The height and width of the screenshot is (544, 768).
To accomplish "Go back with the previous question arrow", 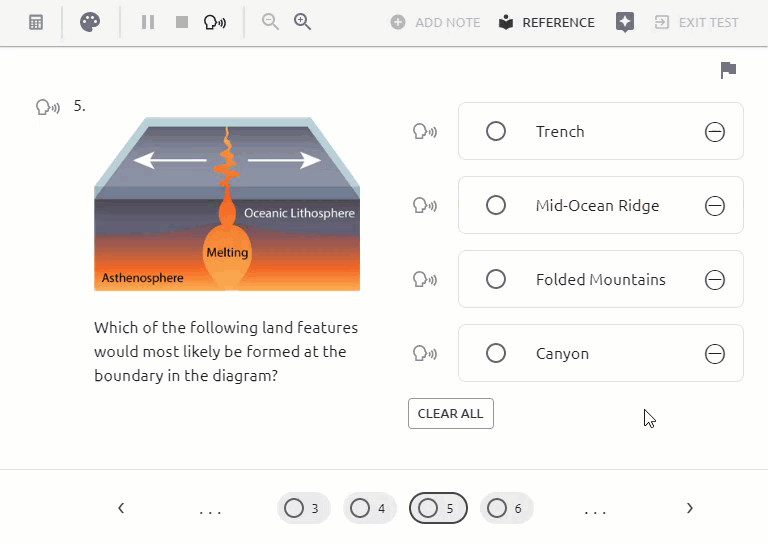I will click(x=121, y=508).
